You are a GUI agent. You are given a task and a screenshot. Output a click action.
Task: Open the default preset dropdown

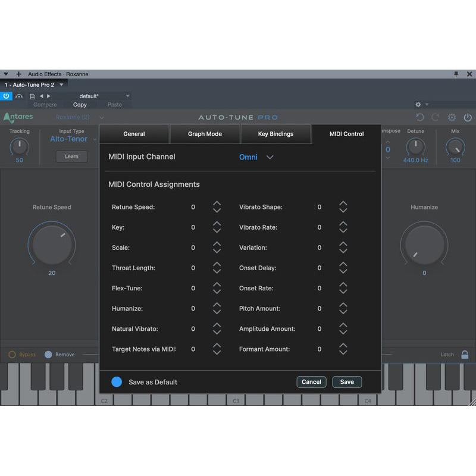pyautogui.click(x=128, y=96)
